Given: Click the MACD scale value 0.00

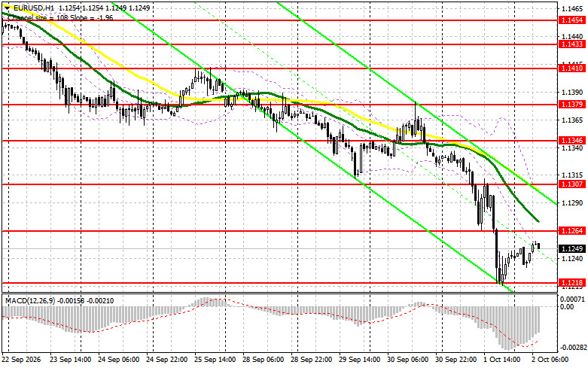Looking at the screenshot, I should tap(566, 307).
